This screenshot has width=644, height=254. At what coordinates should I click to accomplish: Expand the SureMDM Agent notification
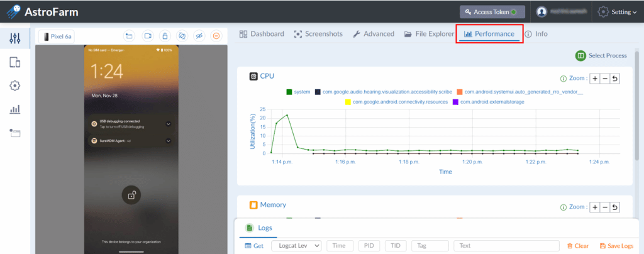pos(169,141)
